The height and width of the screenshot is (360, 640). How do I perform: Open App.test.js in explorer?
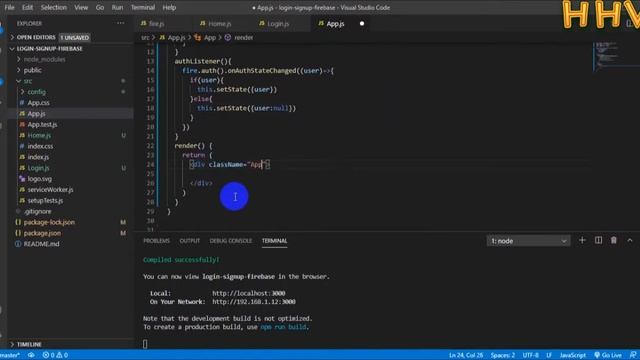tap(42, 124)
